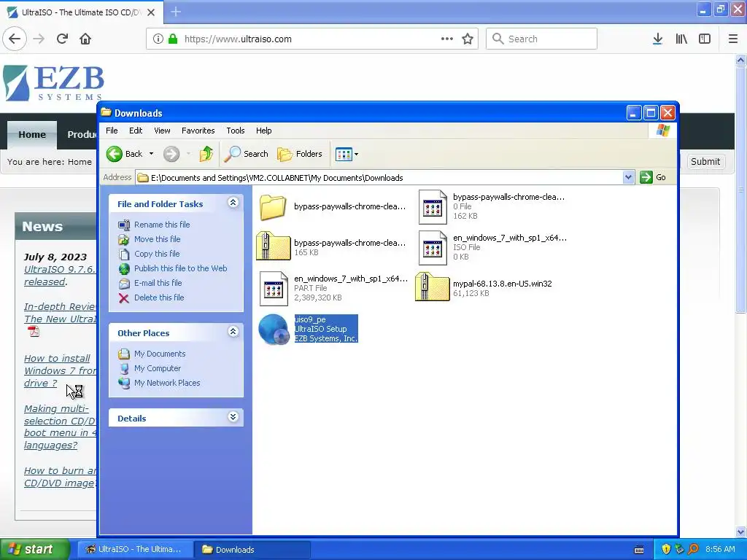
Task: Switch to UltraISO Firefox taskbar button
Action: point(135,550)
